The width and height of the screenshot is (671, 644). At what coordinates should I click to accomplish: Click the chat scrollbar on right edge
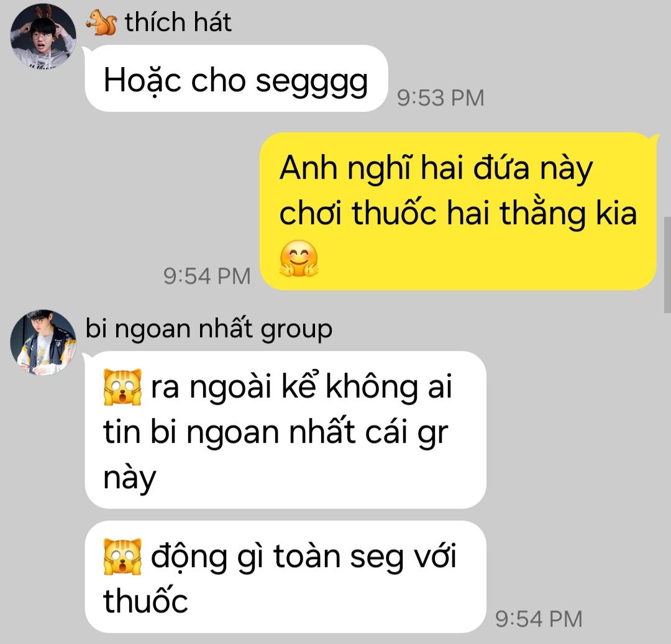[x=667, y=265]
